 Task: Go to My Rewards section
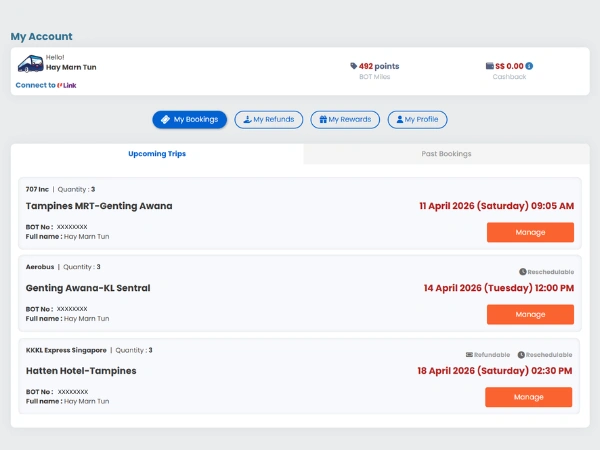(345, 120)
